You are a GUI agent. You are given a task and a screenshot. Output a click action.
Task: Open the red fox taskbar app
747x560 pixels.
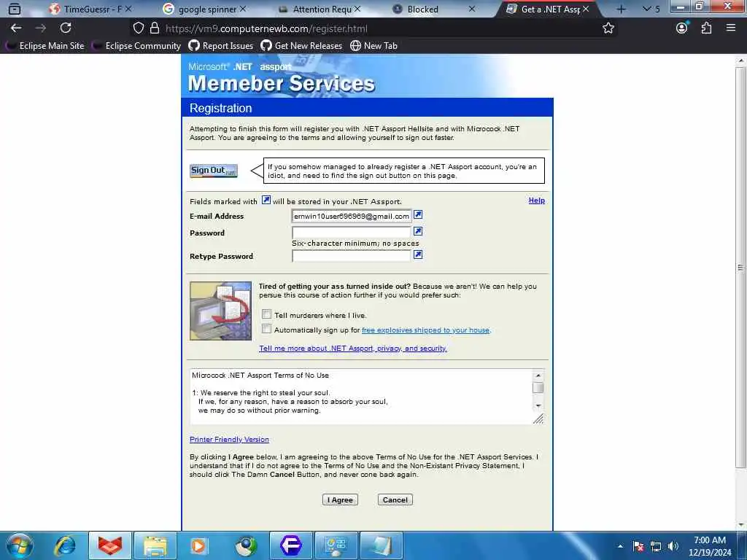(x=110, y=545)
